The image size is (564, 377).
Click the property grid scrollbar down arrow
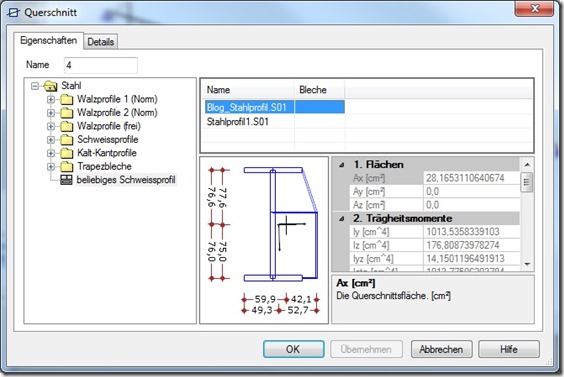tap(527, 264)
